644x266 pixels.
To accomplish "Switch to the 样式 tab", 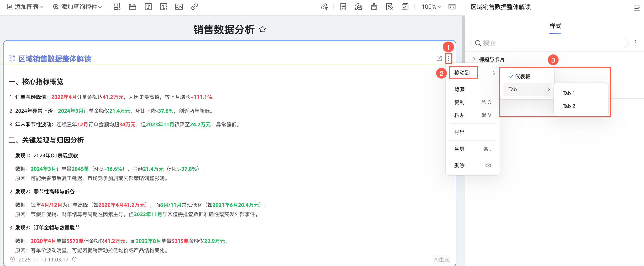I will click(x=555, y=26).
